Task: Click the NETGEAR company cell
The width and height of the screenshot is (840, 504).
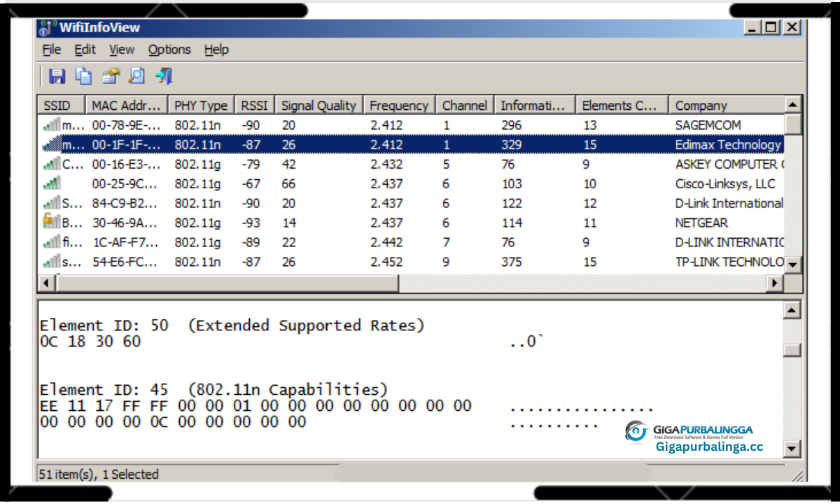Action: [701, 223]
